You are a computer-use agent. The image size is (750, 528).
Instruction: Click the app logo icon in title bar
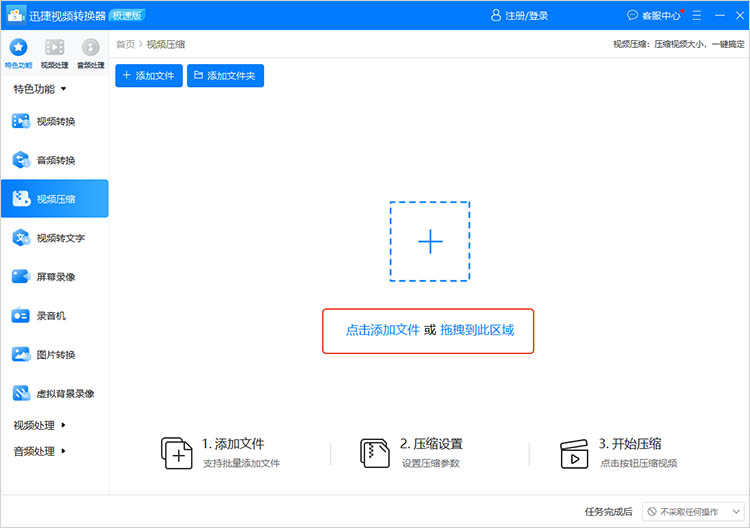coord(16,15)
